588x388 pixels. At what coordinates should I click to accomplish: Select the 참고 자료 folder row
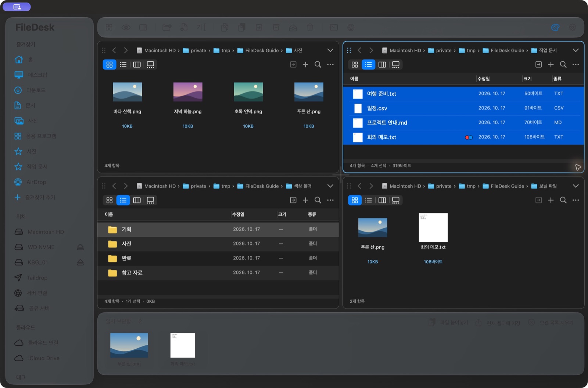[218, 273]
